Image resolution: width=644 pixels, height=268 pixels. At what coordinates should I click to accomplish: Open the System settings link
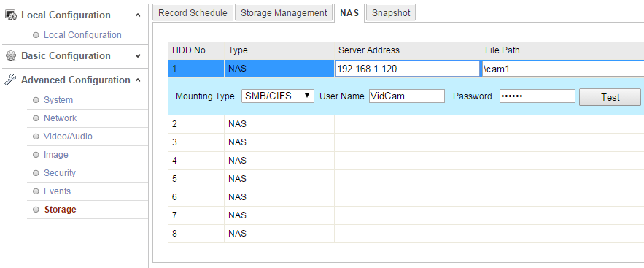point(58,100)
